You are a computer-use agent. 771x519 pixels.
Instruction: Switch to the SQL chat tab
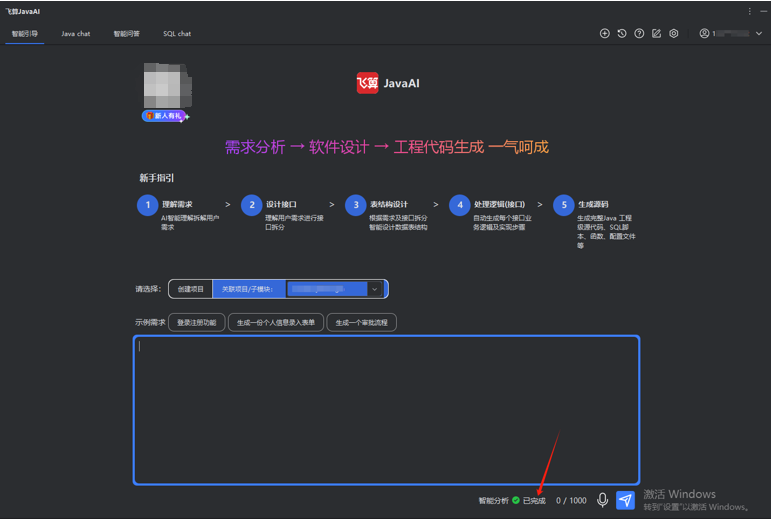[x=177, y=33]
